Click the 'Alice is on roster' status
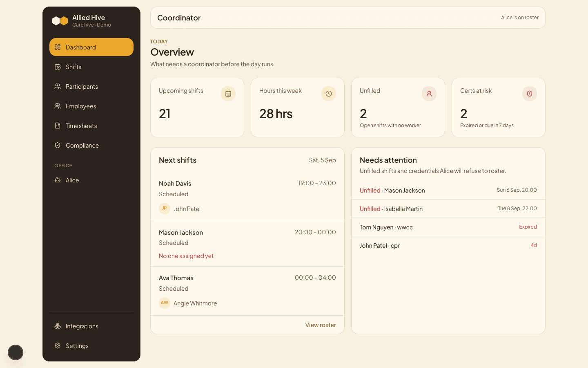Screen dimensions: 588x368 [x=520, y=18]
